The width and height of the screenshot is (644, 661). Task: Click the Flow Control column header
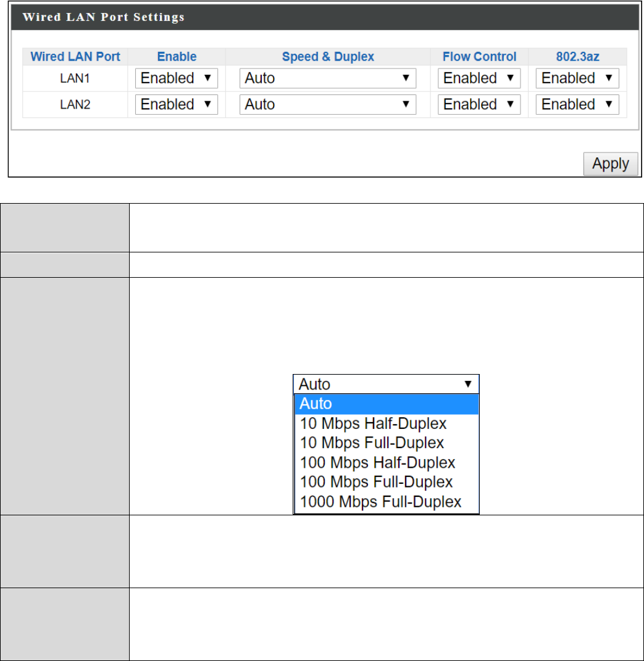click(x=479, y=57)
